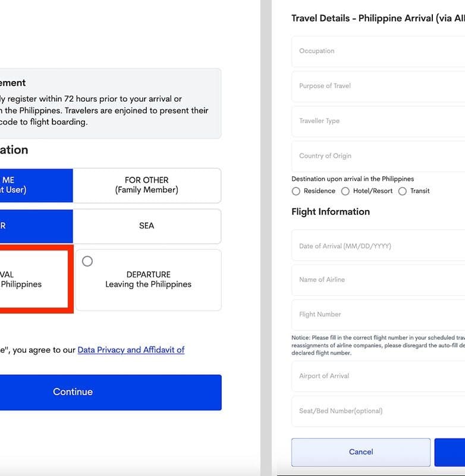Focus the Name of Airline field
Viewport: 465px width, 476px height.
[x=378, y=280]
